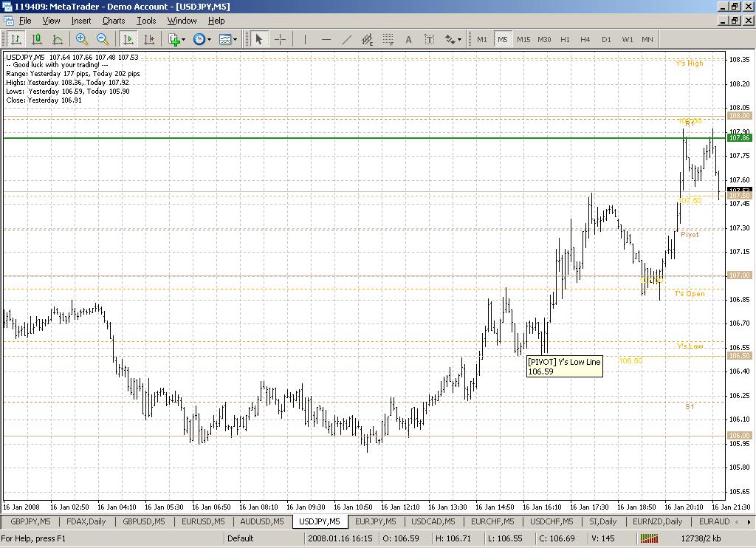The image size is (756, 548).
Task: Pick the Fibonacci retracement tool
Action: point(388,39)
